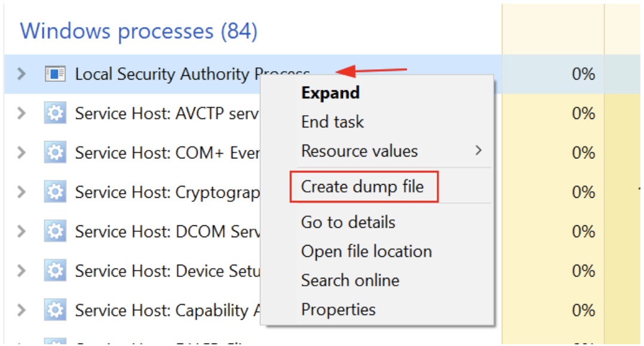Click the Local Security Authority Process icon
The image size is (644, 346).
click(x=55, y=74)
